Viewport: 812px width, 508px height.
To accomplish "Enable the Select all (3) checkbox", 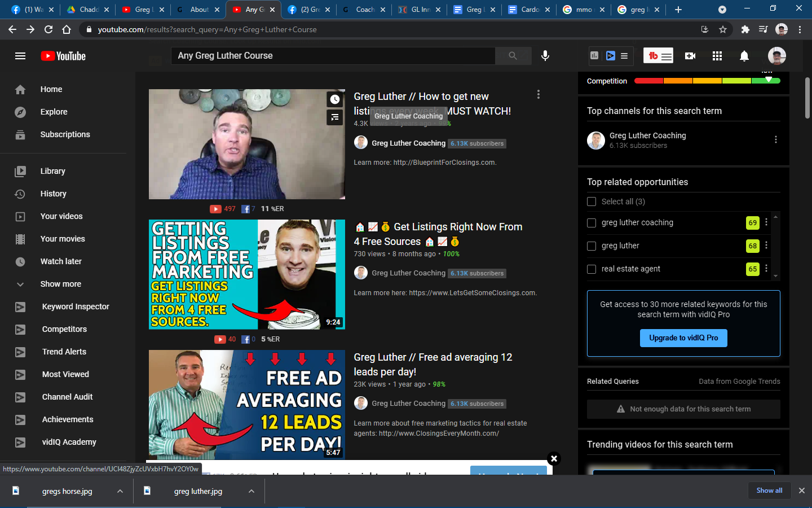I will click(592, 202).
